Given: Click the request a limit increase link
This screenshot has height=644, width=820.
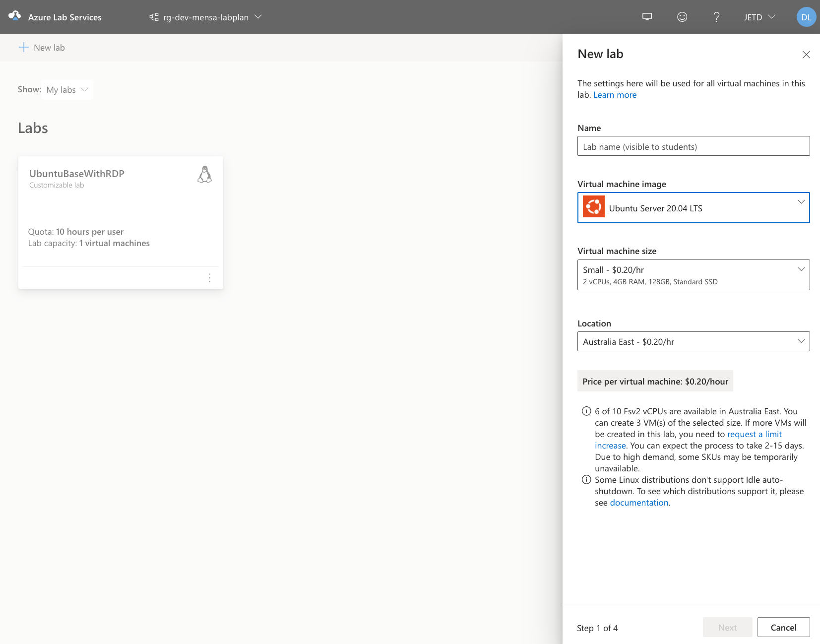Looking at the screenshot, I should (754, 434).
